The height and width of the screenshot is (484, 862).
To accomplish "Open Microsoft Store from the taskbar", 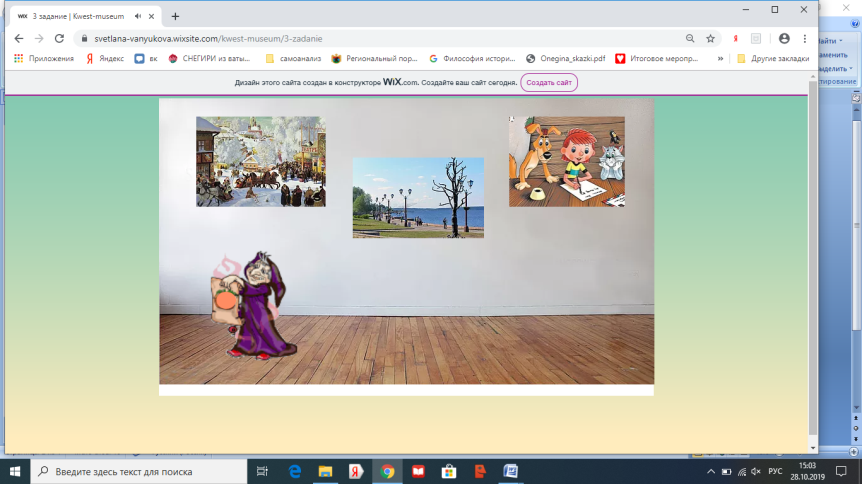I will pyautogui.click(x=449, y=471).
